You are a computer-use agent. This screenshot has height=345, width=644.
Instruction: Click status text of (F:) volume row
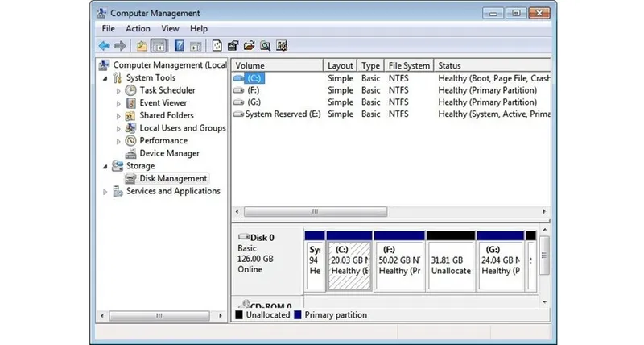[487, 90]
